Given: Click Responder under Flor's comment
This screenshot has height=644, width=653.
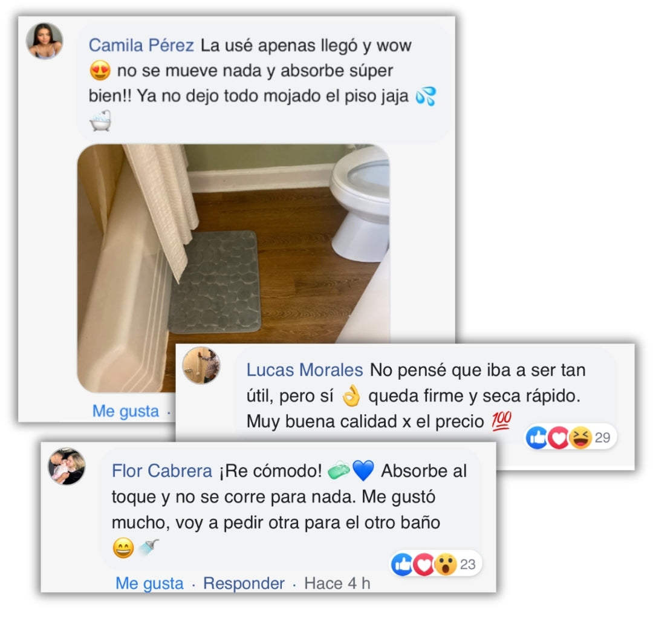Looking at the screenshot, I should tap(244, 583).
